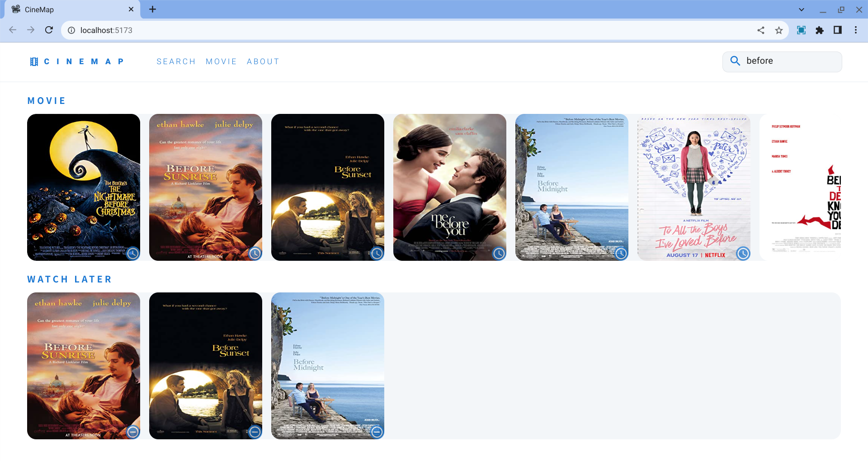This screenshot has height=461, width=868.
Task: Open Before Midnight poster in Movie row
Action: pyautogui.click(x=572, y=187)
